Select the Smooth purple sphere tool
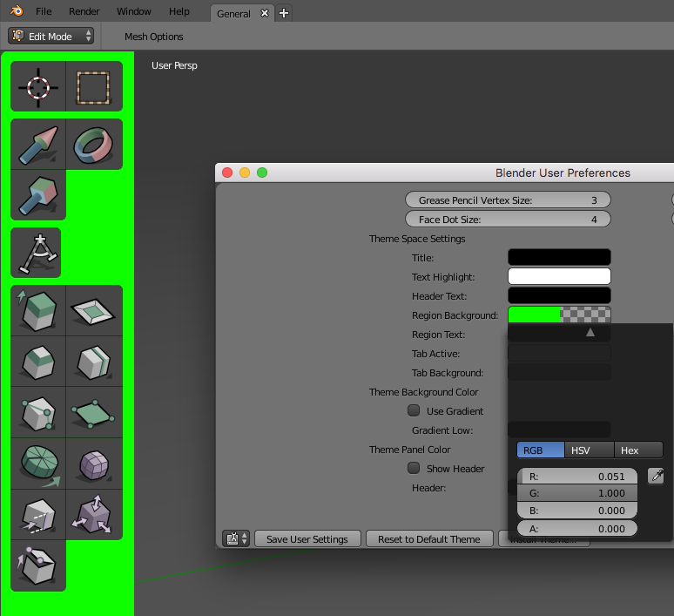 click(94, 464)
